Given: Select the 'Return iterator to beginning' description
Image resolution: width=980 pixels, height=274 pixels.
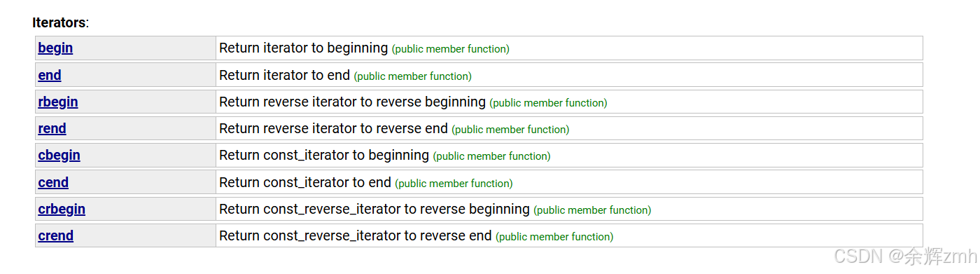Looking at the screenshot, I should pos(304,48).
